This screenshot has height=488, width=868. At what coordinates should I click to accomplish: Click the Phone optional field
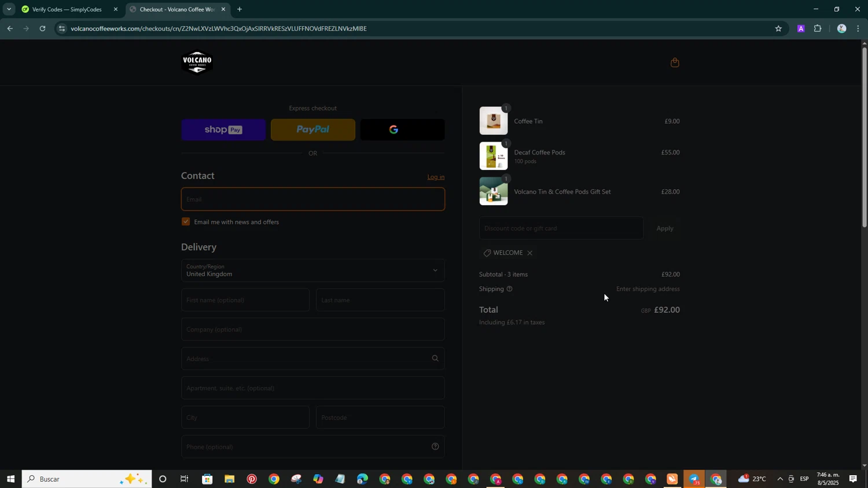pyautogui.click(x=313, y=446)
